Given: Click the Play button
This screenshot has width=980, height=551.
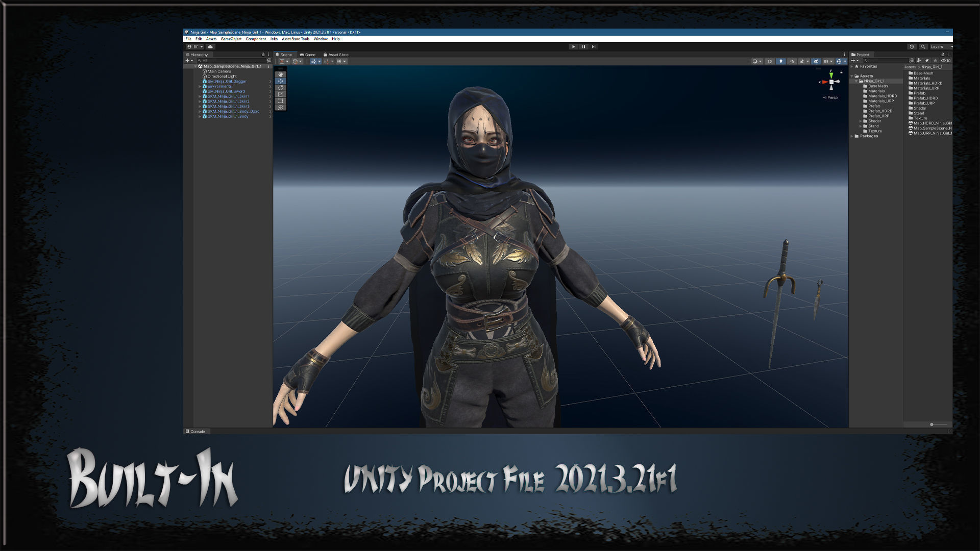Looking at the screenshot, I should coord(573,47).
